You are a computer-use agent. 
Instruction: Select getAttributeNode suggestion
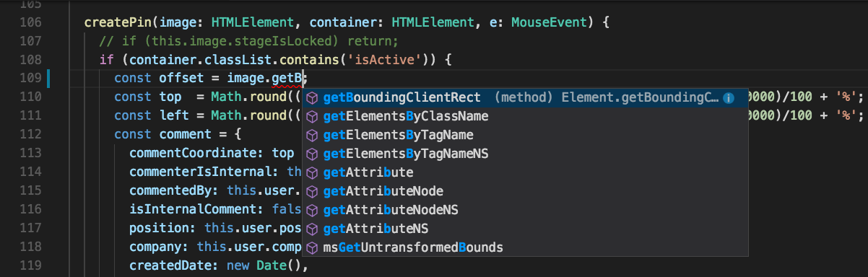[525, 191]
